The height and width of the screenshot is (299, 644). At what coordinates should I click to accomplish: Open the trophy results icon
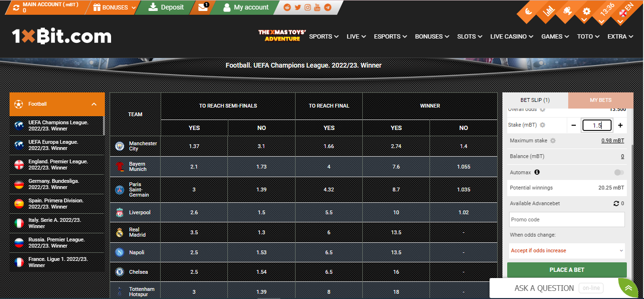567,11
